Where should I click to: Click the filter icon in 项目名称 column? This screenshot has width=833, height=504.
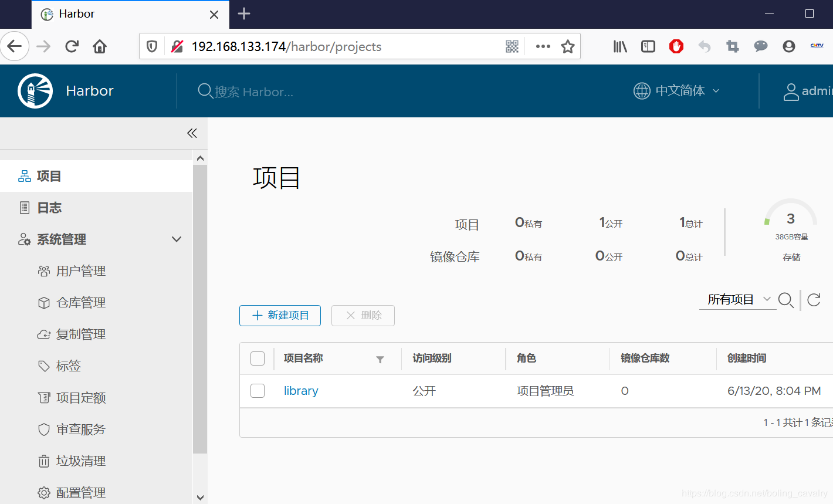(x=380, y=359)
